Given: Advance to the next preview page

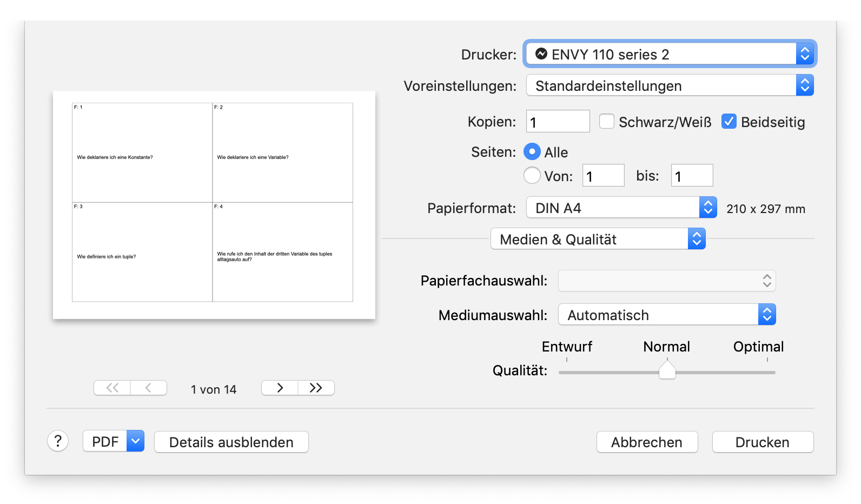Looking at the screenshot, I should pyautogui.click(x=280, y=388).
